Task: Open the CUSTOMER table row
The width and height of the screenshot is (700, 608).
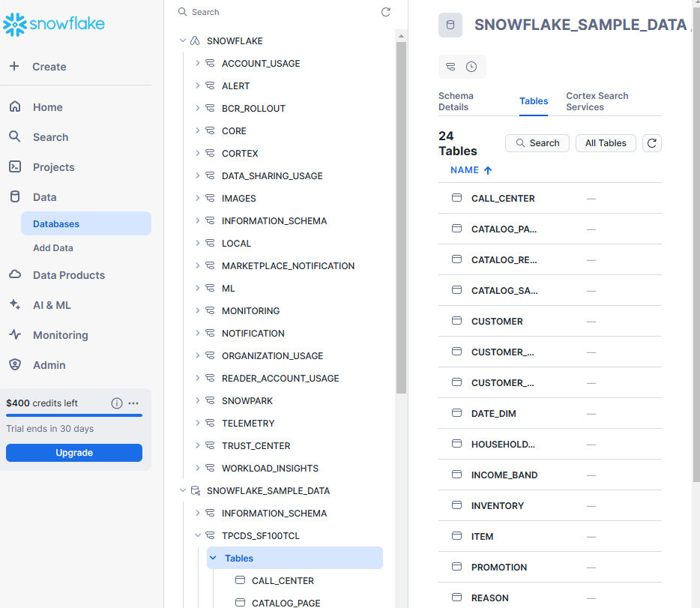Action: click(x=550, y=321)
